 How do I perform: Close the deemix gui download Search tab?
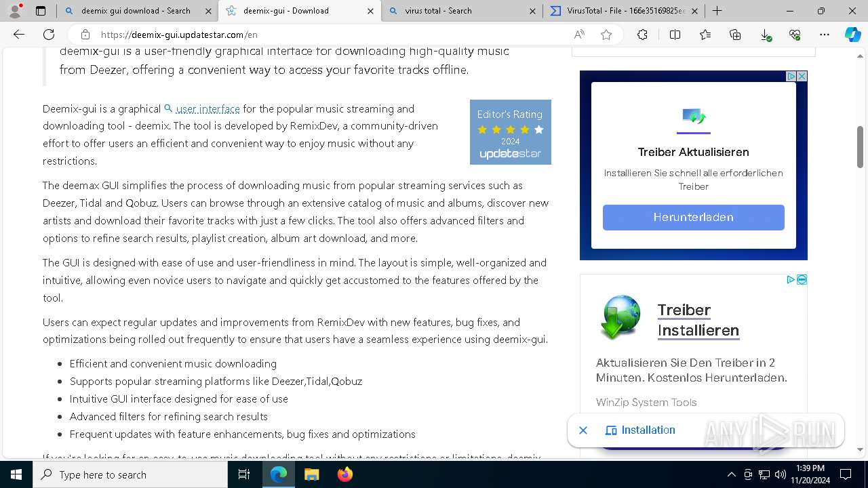[208, 11]
